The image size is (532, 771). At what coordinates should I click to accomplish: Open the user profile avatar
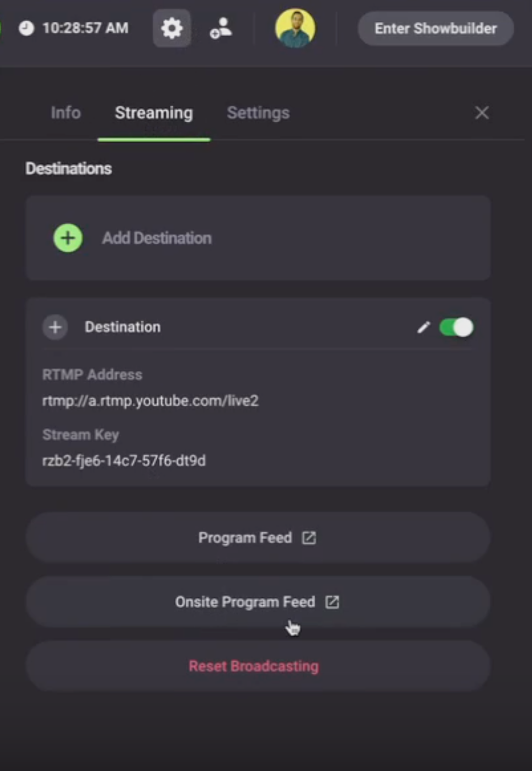(x=295, y=28)
